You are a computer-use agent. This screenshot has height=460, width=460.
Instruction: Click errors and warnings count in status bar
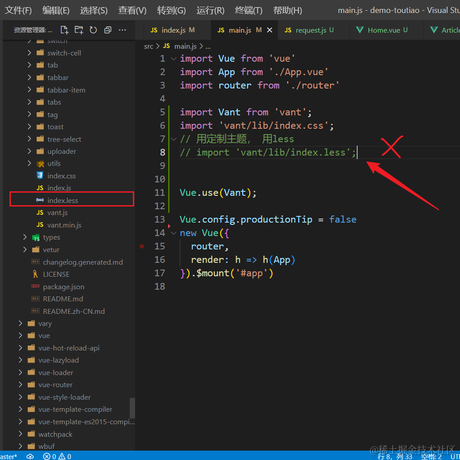pos(57,456)
